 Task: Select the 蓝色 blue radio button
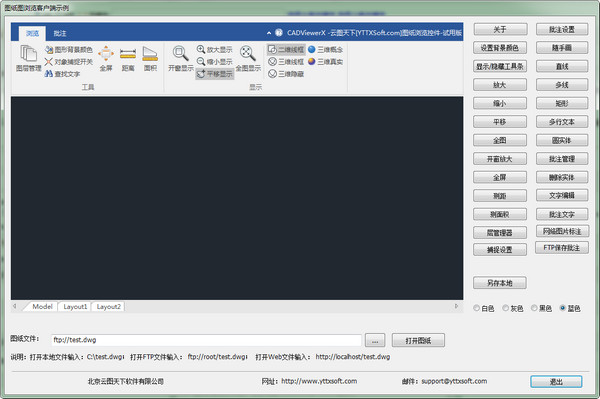(x=570, y=308)
